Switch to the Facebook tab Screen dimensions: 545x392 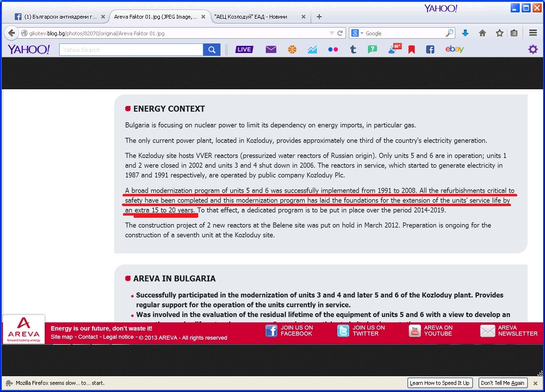point(55,17)
